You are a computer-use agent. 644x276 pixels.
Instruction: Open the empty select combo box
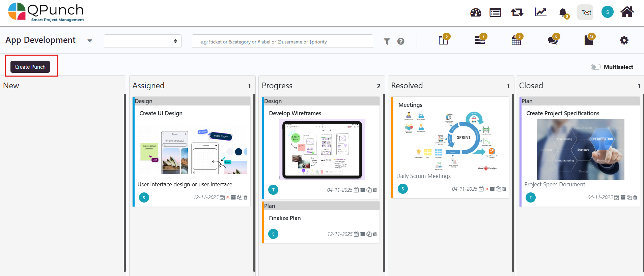tap(142, 41)
